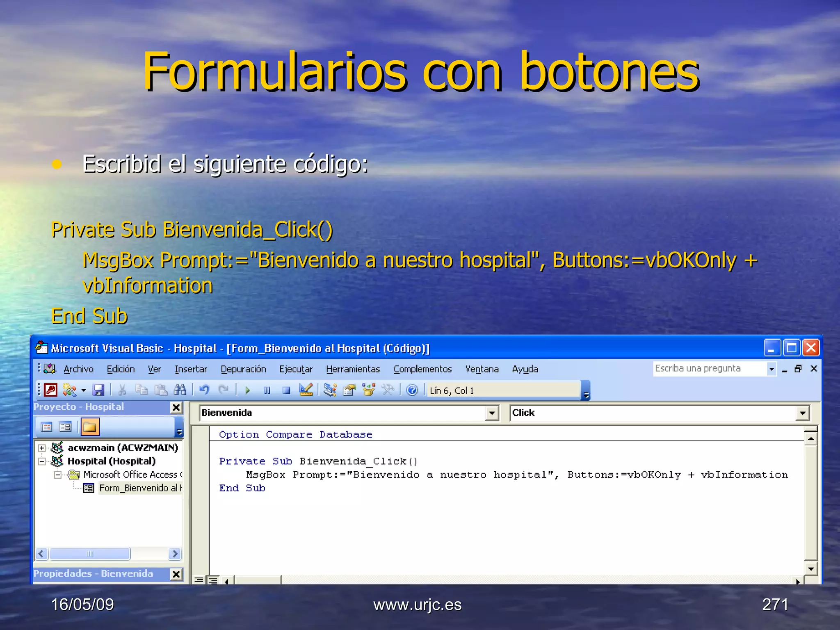Open the Bienvenida object dropdown
The image size is (840, 630).
pyautogui.click(x=492, y=413)
